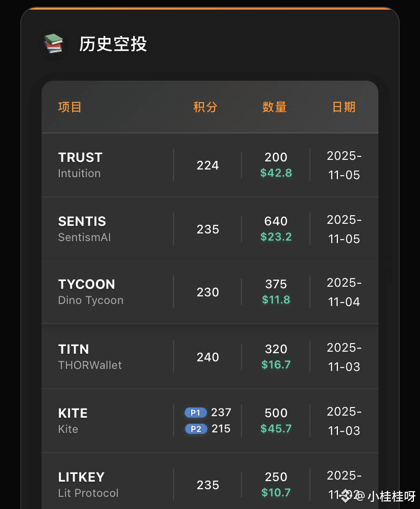Click the books icon beside 历史空投
Image resolution: width=420 pixels, height=509 pixels.
(53, 44)
